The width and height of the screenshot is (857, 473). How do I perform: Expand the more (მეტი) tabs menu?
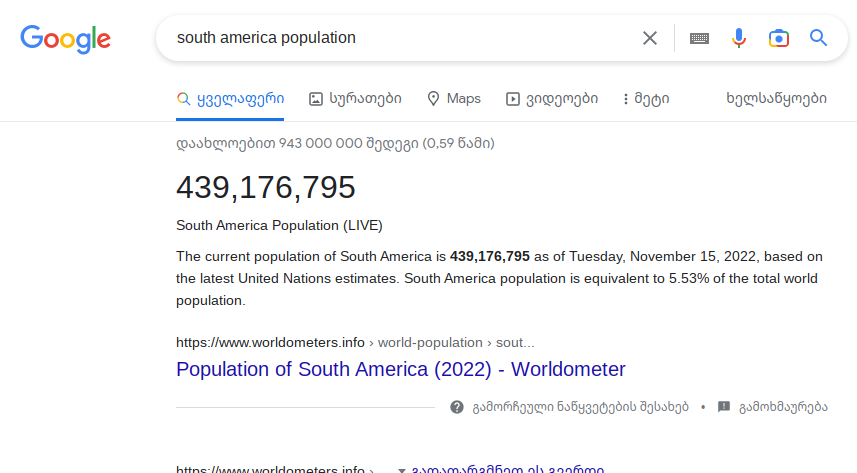(645, 98)
